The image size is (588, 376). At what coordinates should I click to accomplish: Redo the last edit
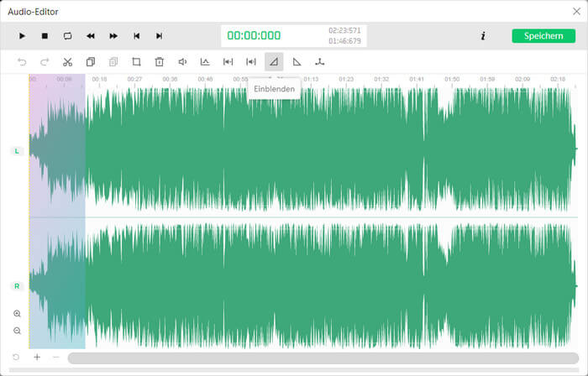[x=45, y=62]
